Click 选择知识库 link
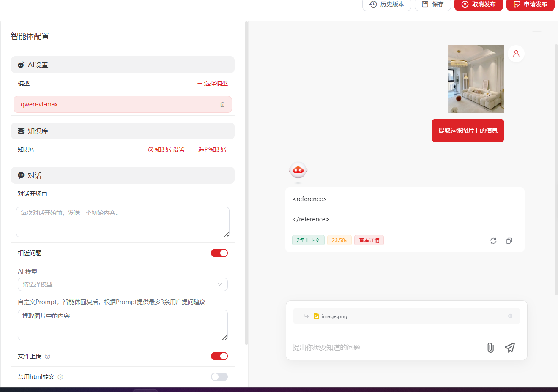This screenshot has width=558, height=392. (210, 150)
